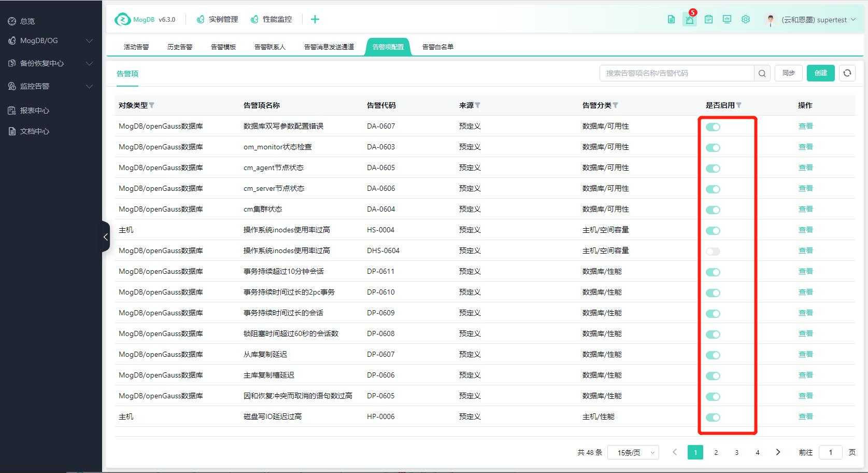Collapse the sidebar with the arrow handle
The height and width of the screenshot is (473, 868).
pos(106,237)
